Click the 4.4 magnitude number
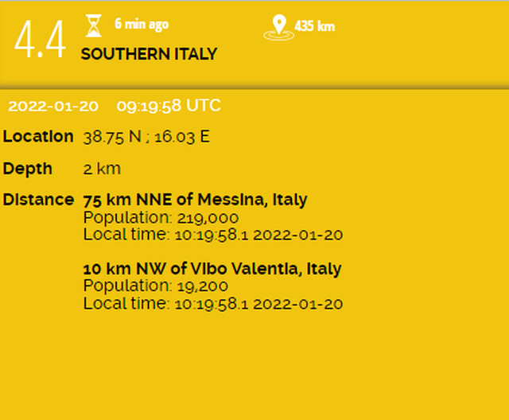Image resolution: width=509 pixels, height=420 pixels. pos(40,41)
